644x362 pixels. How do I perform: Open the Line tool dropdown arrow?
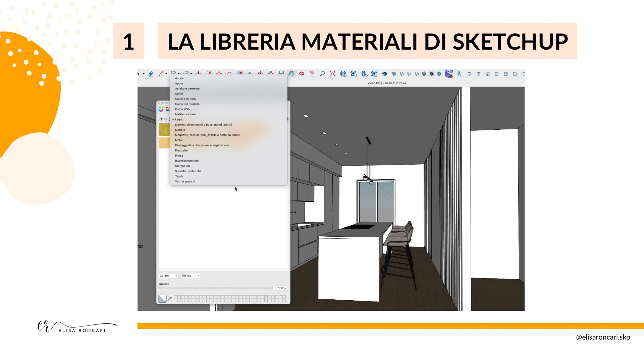166,74
